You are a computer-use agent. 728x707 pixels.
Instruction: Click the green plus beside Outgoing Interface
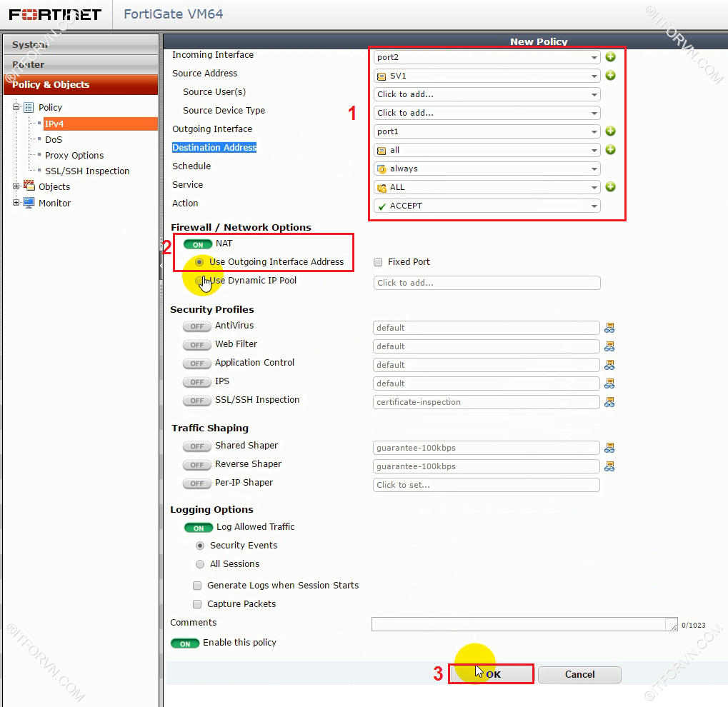[x=610, y=131]
